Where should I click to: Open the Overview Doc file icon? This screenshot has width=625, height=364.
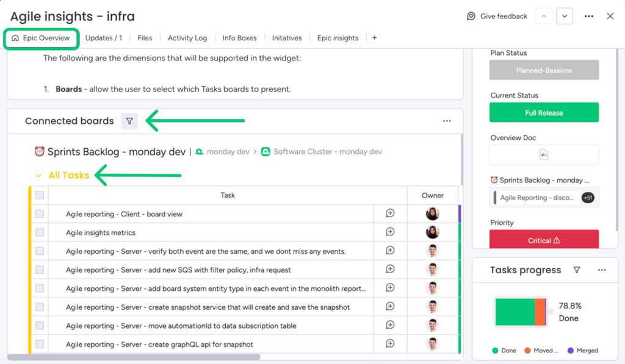544,154
